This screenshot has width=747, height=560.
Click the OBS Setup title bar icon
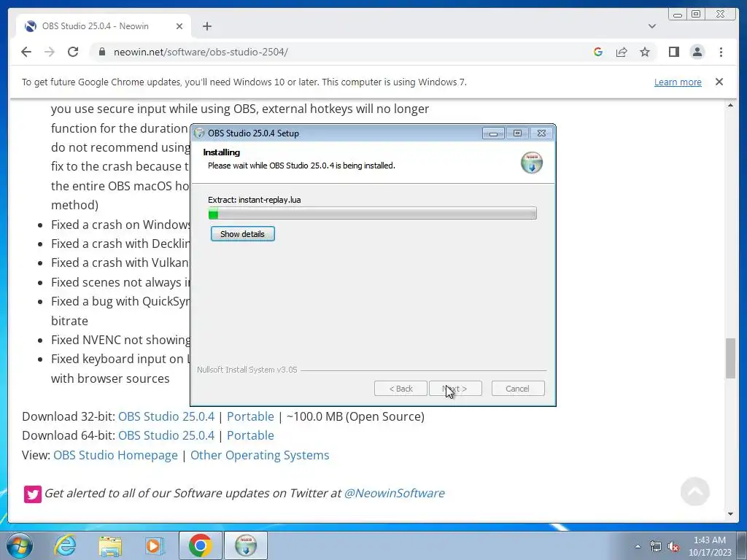tap(200, 133)
